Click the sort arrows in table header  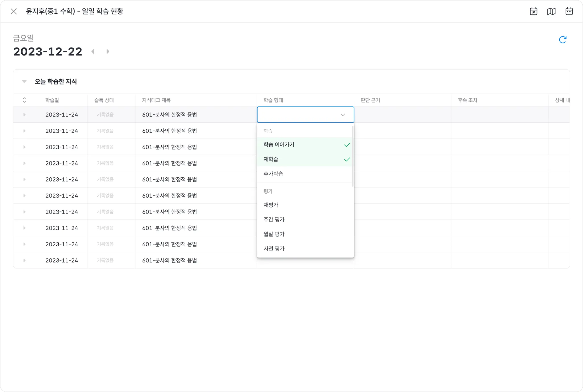(x=24, y=100)
